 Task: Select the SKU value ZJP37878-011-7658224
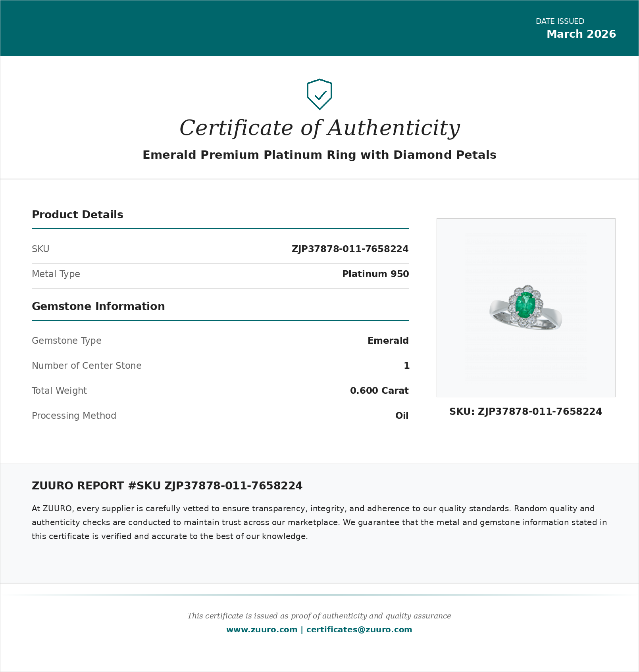pyautogui.click(x=350, y=249)
